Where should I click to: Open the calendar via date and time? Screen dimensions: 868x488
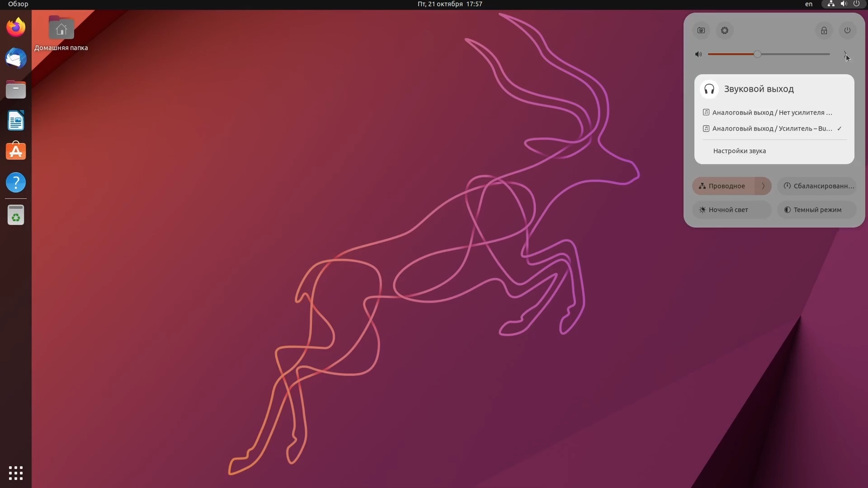pyautogui.click(x=450, y=4)
